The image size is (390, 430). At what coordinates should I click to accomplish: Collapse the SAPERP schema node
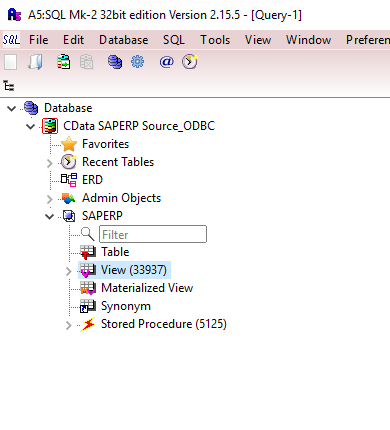point(49,216)
